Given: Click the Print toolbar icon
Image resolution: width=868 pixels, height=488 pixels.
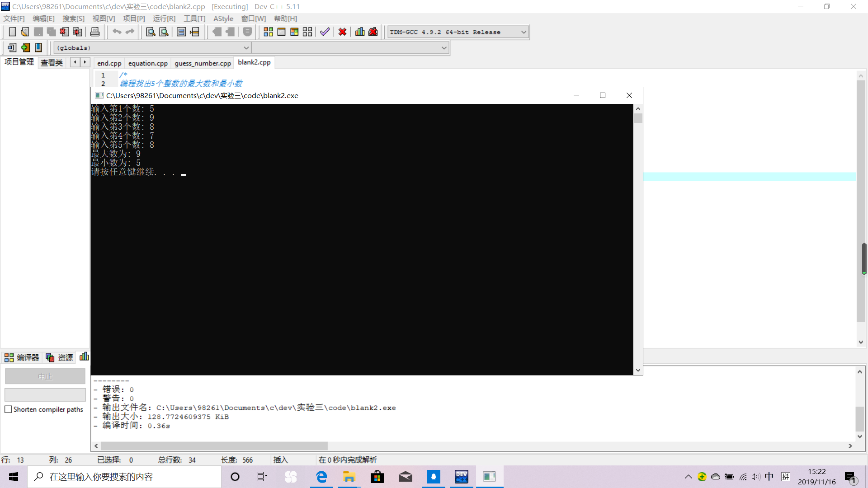Looking at the screenshot, I should tap(95, 32).
